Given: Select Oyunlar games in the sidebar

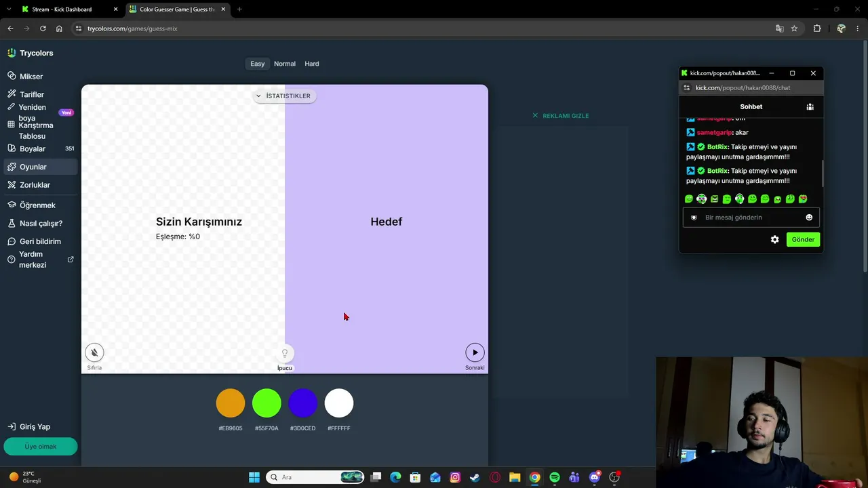Looking at the screenshot, I should tap(40, 167).
